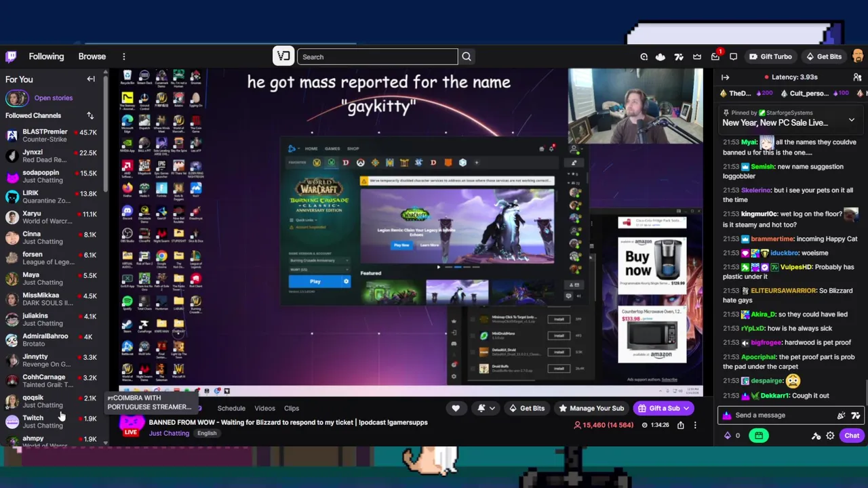Open the more options three-dot menu
The width and height of the screenshot is (868, 488).
click(124, 57)
